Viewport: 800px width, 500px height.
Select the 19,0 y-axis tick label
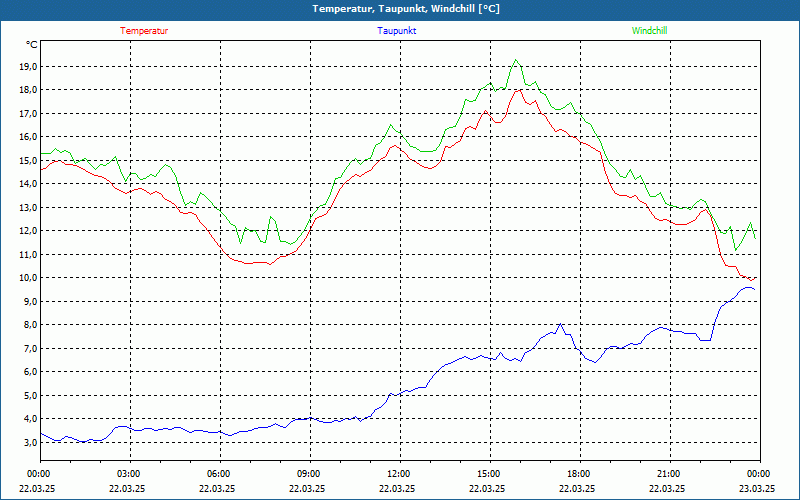28,67
